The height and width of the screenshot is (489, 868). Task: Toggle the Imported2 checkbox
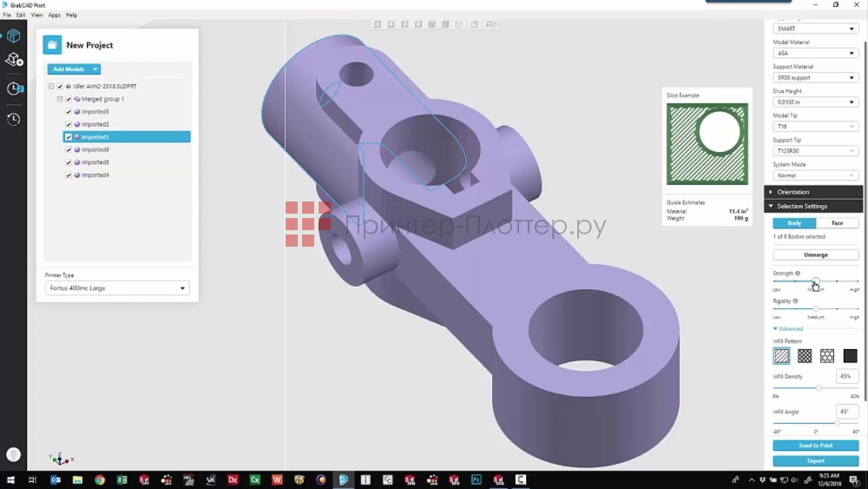pos(69,124)
